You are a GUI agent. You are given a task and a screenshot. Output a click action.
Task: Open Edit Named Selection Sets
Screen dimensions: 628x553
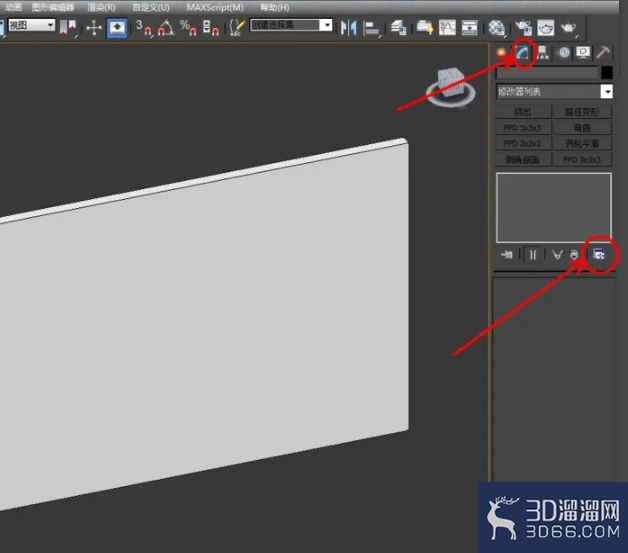pos(237,28)
